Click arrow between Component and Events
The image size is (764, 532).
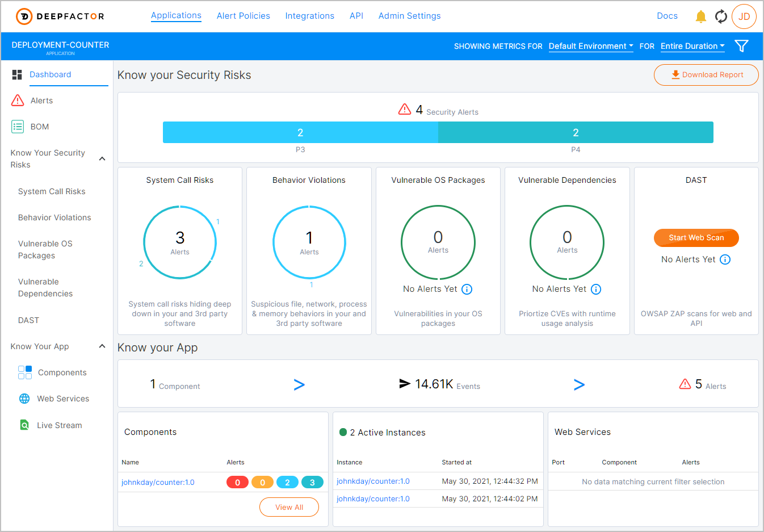(x=299, y=385)
